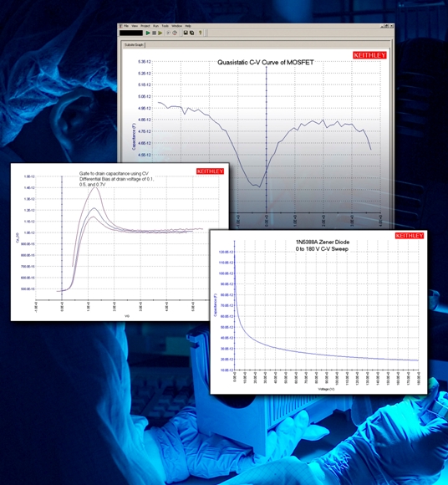Click the Keithley logo on the MOSFET graph
Screen dimensions: 448x485
click(369, 55)
